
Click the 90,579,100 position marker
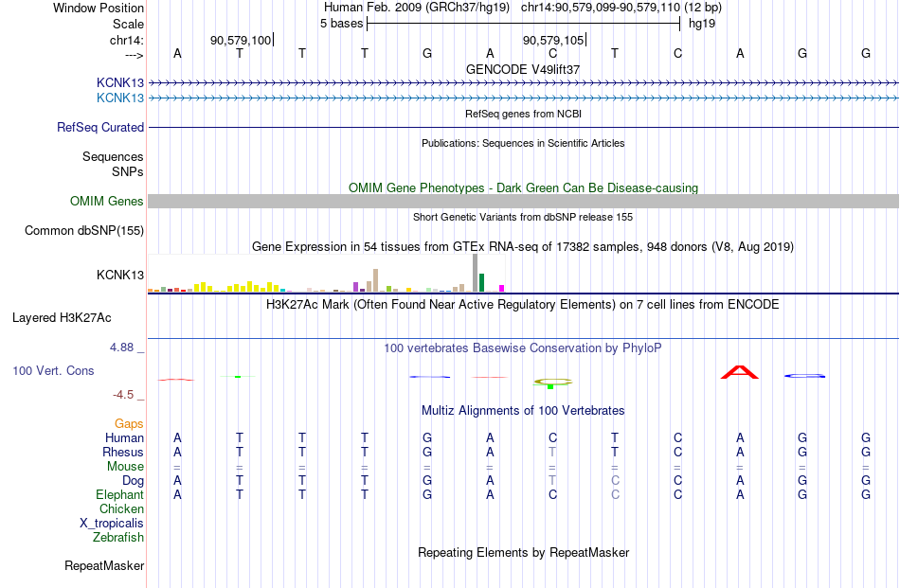coord(241,40)
